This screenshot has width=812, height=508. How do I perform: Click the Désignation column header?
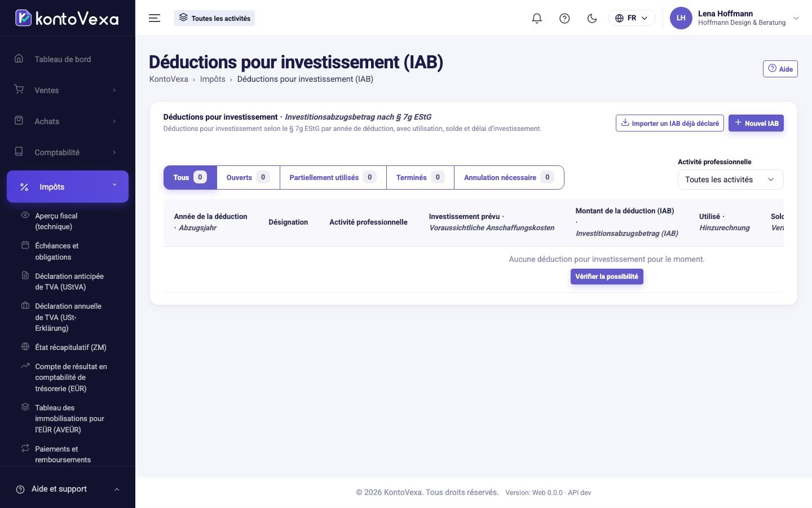click(x=288, y=222)
